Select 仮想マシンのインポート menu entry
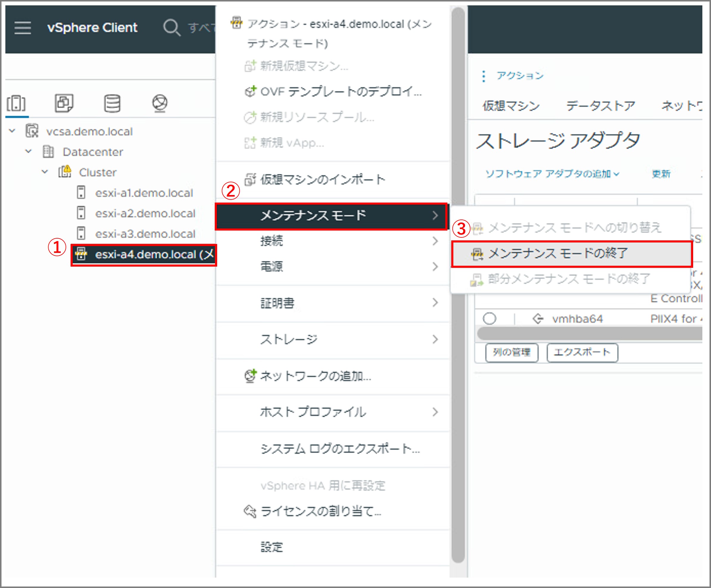The height and width of the screenshot is (588, 711). coord(333,179)
